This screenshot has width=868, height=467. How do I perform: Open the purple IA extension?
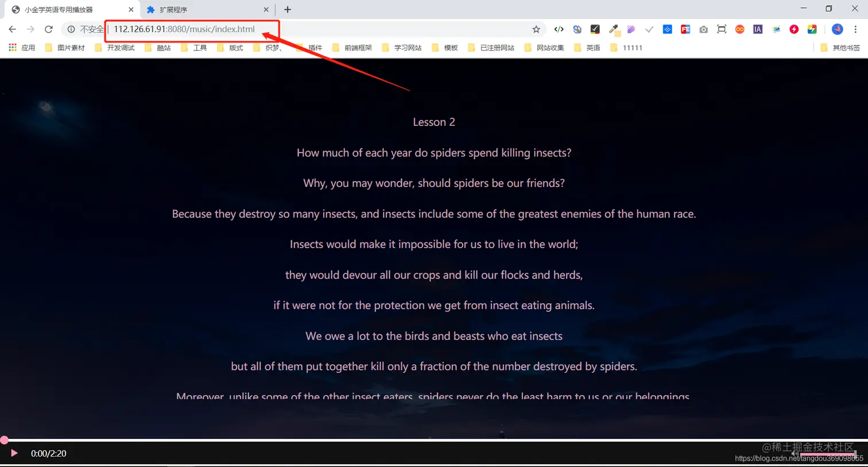(x=758, y=29)
